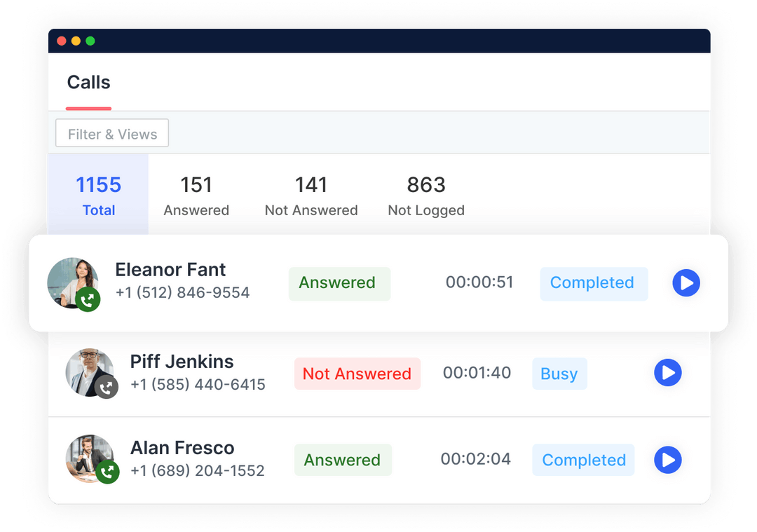The width and height of the screenshot is (757, 532).
Task: Click gray missed-call icon on Piff's avatar
Action: [x=107, y=387]
